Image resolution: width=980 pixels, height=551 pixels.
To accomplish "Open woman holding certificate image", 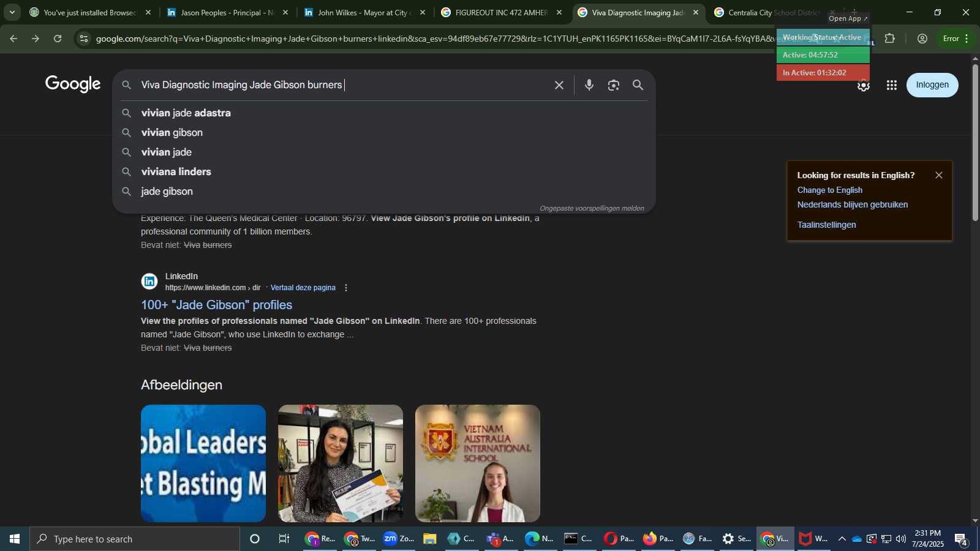I will pos(341,463).
